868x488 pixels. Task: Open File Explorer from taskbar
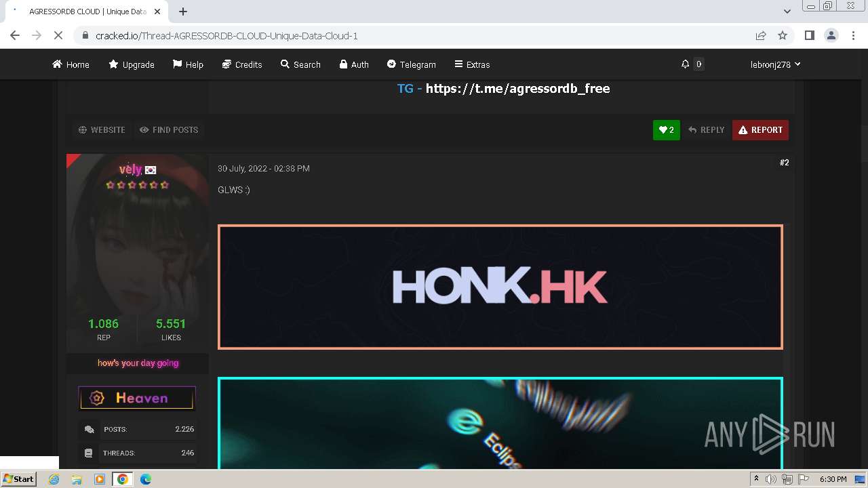click(x=77, y=479)
